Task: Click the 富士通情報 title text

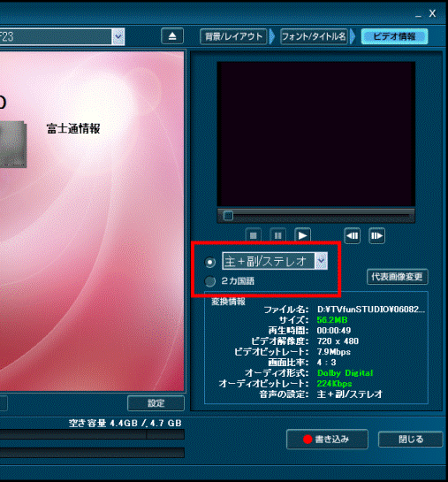Action: (x=73, y=129)
